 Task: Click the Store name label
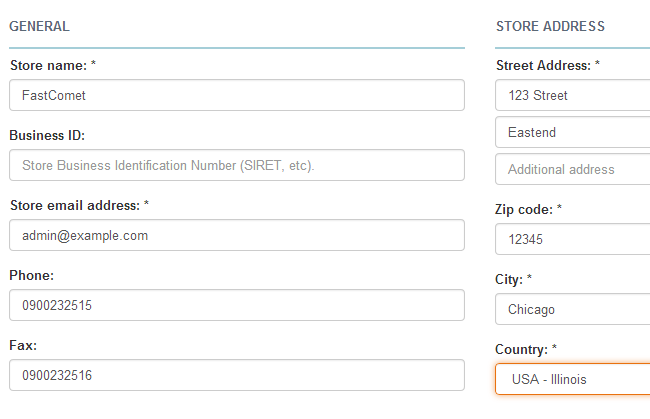click(x=52, y=66)
